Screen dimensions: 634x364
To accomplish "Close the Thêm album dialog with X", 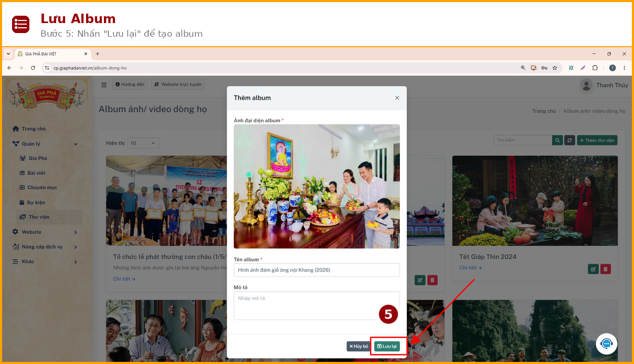I will click(x=397, y=98).
